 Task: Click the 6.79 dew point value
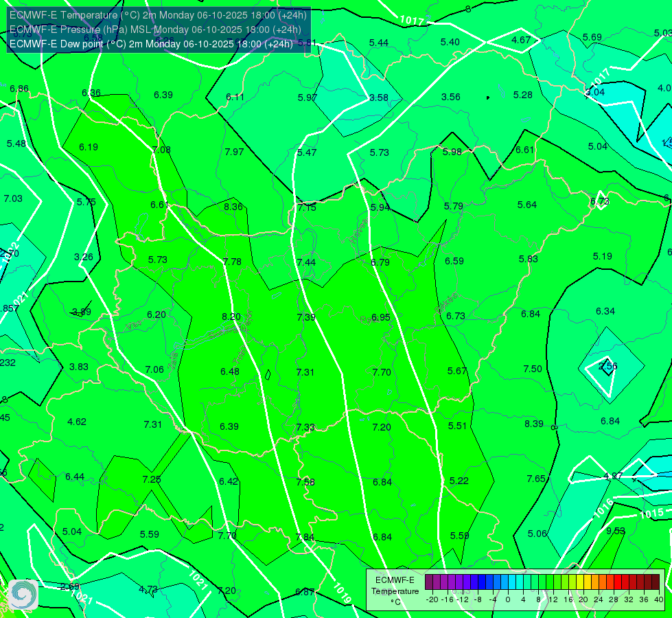pyautogui.click(x=380, y=262)
